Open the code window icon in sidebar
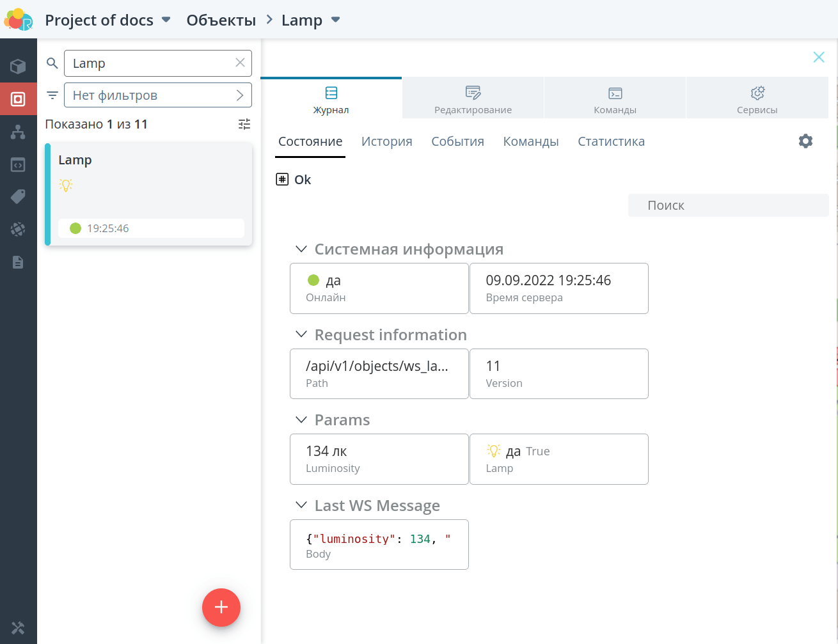Viewport: 838px width, 644px height. tap(18, 165)
